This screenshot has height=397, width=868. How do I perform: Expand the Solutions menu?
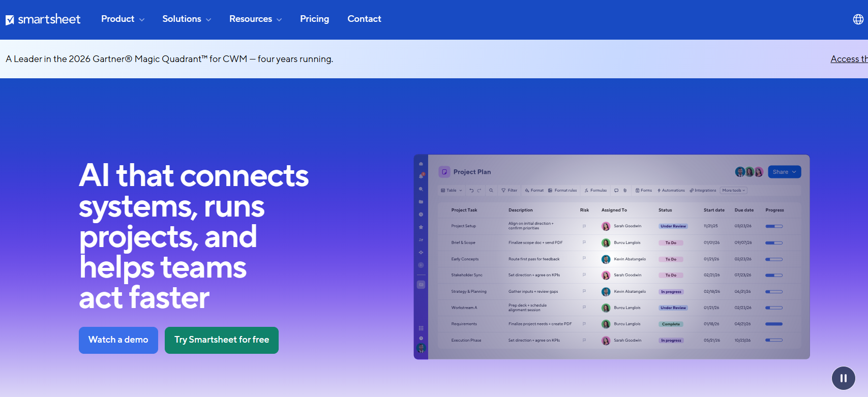click(x=187, y=19)
